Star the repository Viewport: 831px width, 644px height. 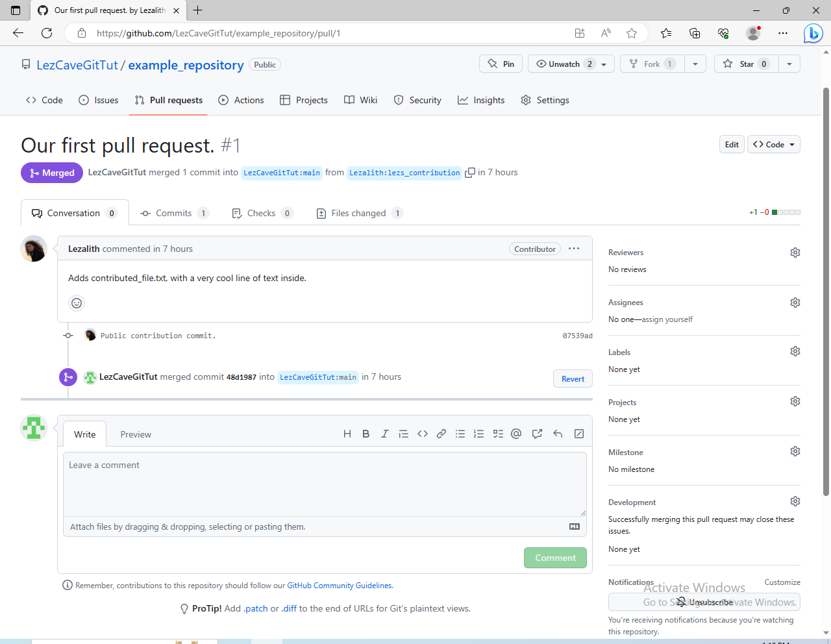tap(747, 64)
